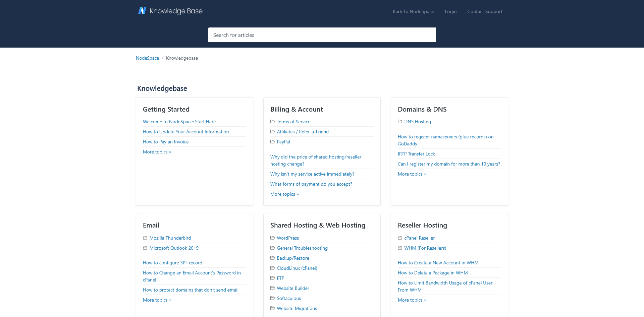Open Contact Support in the header
Image resolution: width=644 pixels, height=317 pixels.
(485, 11)
